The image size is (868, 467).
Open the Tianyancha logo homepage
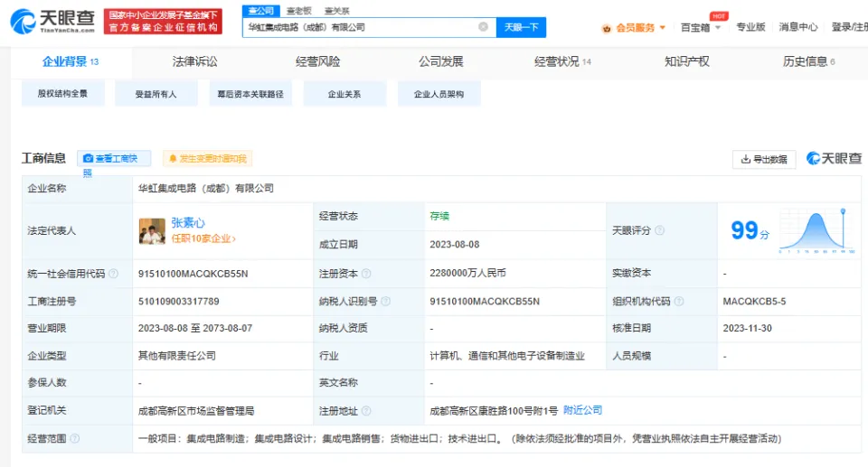[52, 22]
